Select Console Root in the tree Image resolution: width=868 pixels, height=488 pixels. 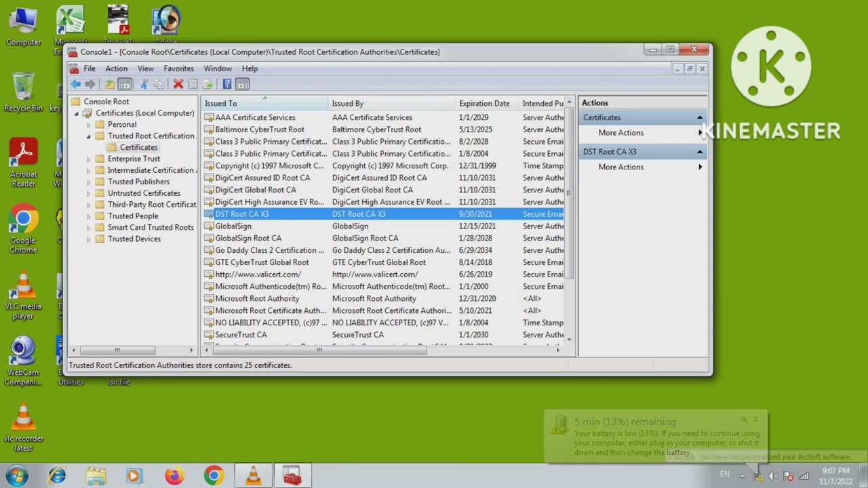click(106, 102)
